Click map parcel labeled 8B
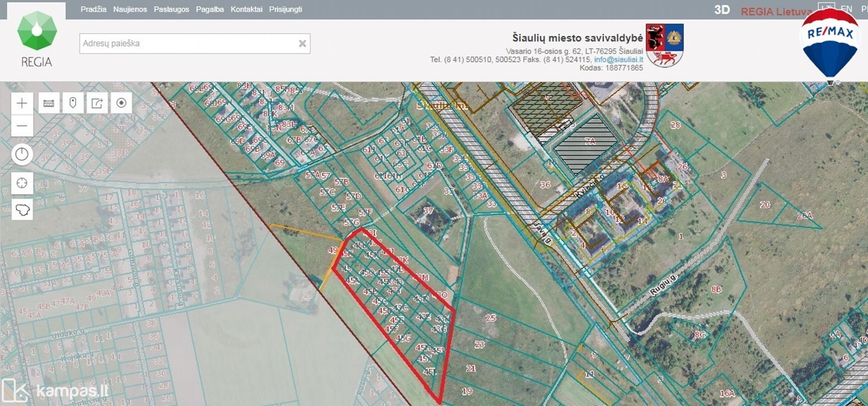This screenshot has height=406, width=868. 716,289
